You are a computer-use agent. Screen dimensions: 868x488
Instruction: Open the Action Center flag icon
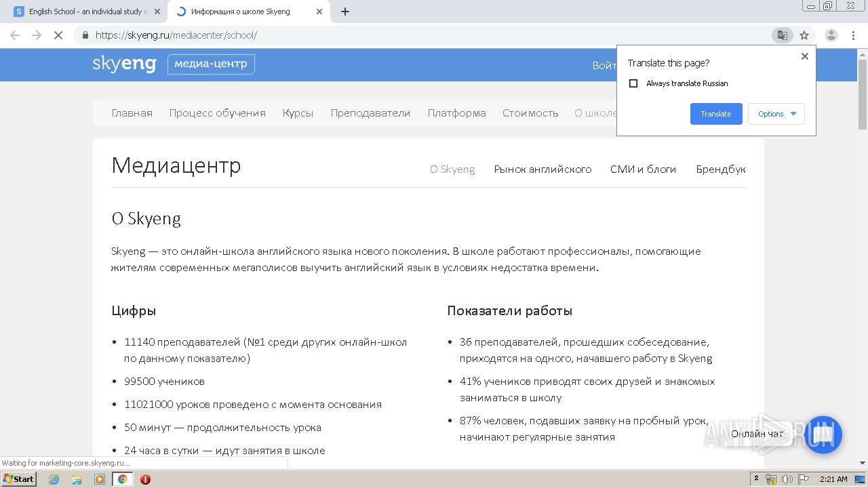[802, 479]
